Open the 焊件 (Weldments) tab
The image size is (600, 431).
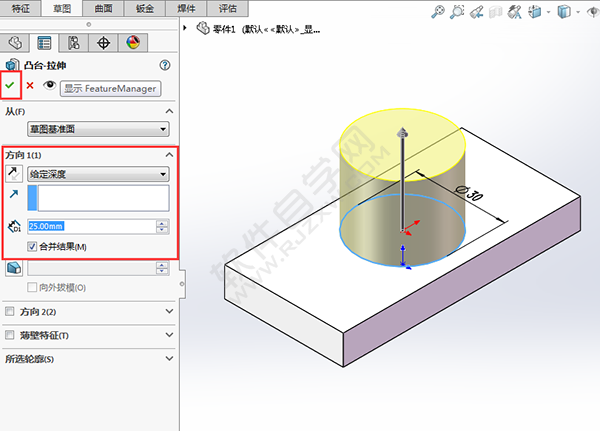click(x=186, y=8)
